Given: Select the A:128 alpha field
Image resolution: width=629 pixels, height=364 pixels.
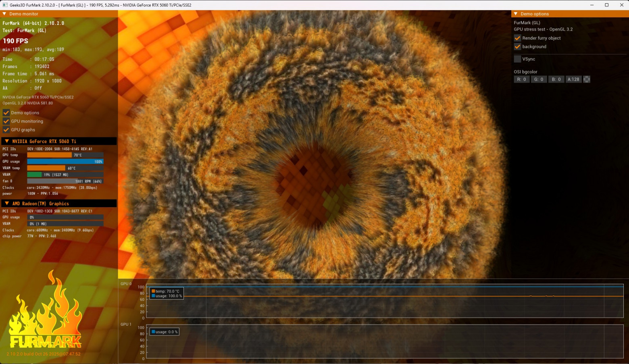Looking at the screenshot, I should point(573,79).
